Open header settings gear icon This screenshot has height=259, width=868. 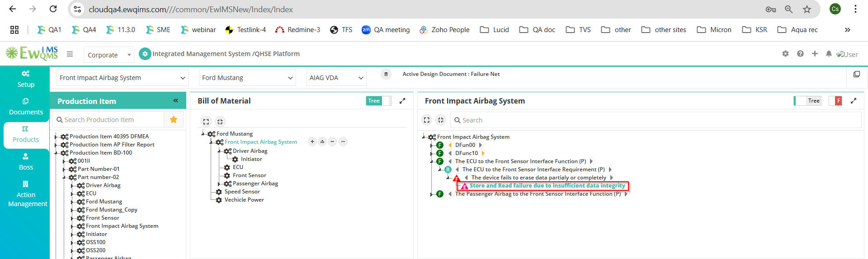785,54
